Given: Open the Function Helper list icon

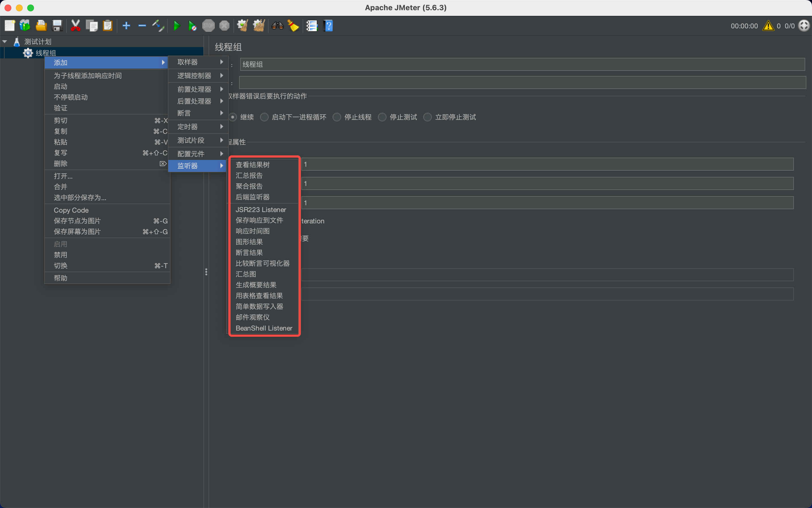Looking at the screenshot, I should [x=312, y=26].
